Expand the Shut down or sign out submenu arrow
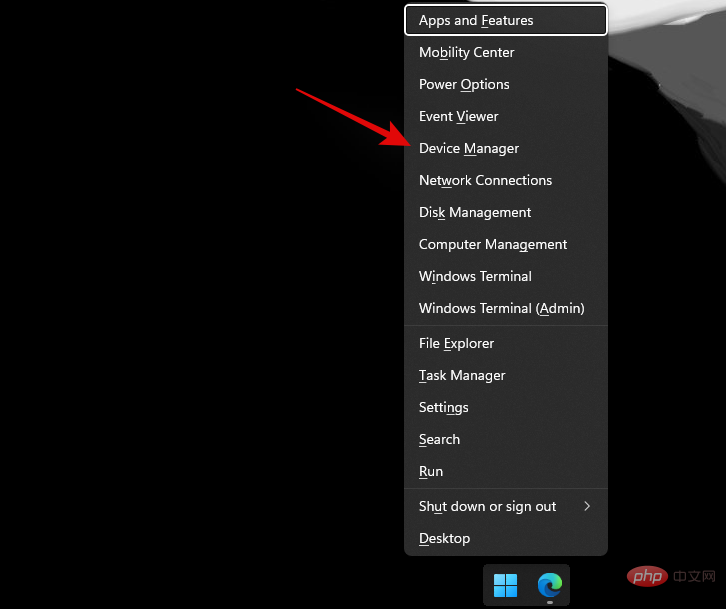The image size is (726, 609). [587, 506]
